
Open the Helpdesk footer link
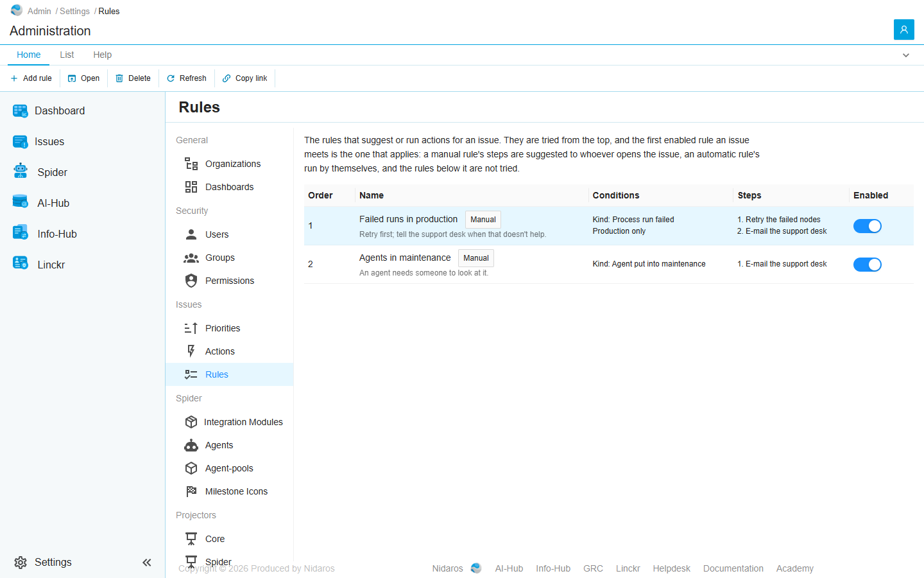(671, 568)
